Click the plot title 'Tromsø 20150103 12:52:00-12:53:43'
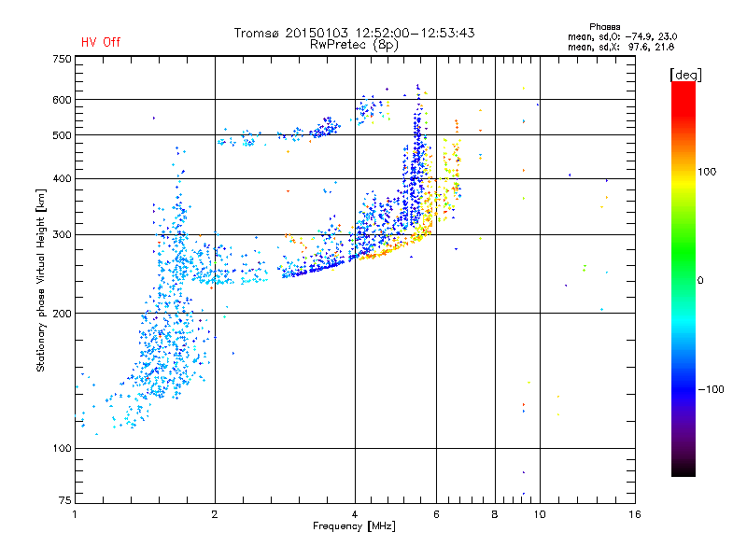 [x=355, y=33]
